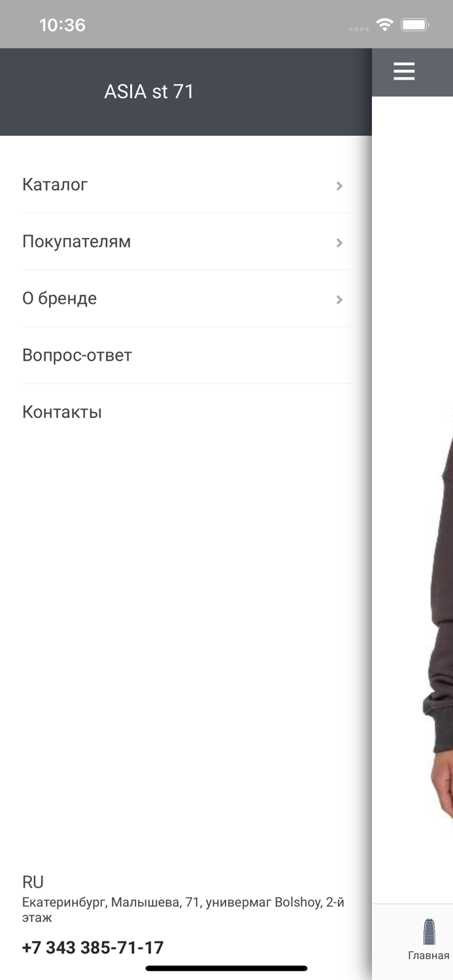Select the О бренде menu entry
Image resolution: width=453 pixels, height=980 pixels.
click(x=186, y=299)
